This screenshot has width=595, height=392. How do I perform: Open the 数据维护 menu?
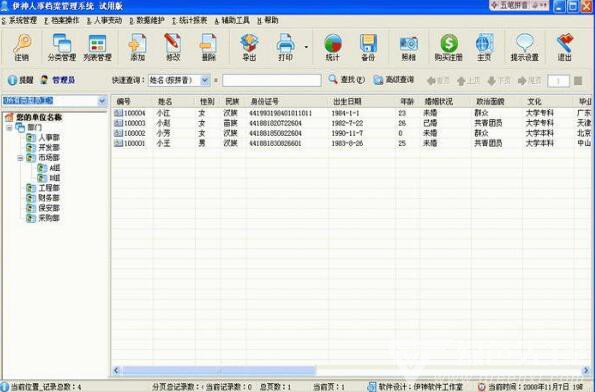point(147,20)
